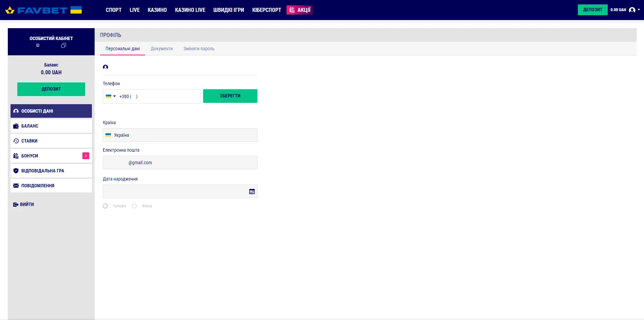Go to the Live section
The width and height of the screenshot is (644, 320).
[135, 10]
